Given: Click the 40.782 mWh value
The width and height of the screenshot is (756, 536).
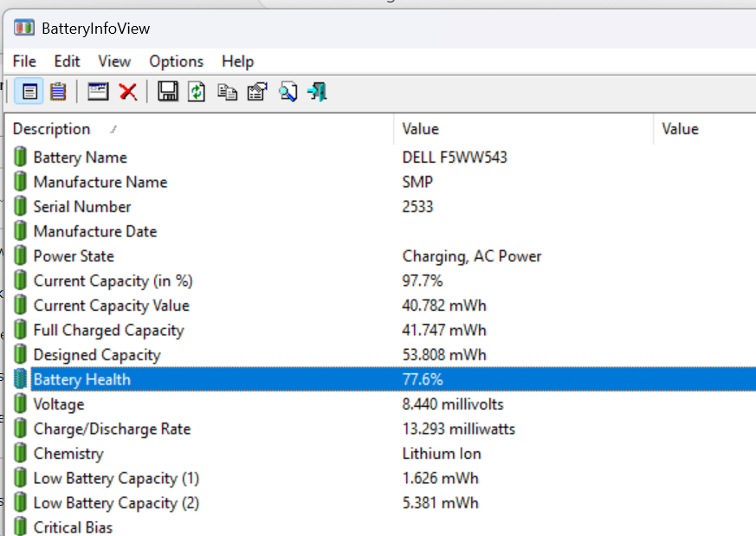Looking at the screenshot, I should [x=444, y=305].
